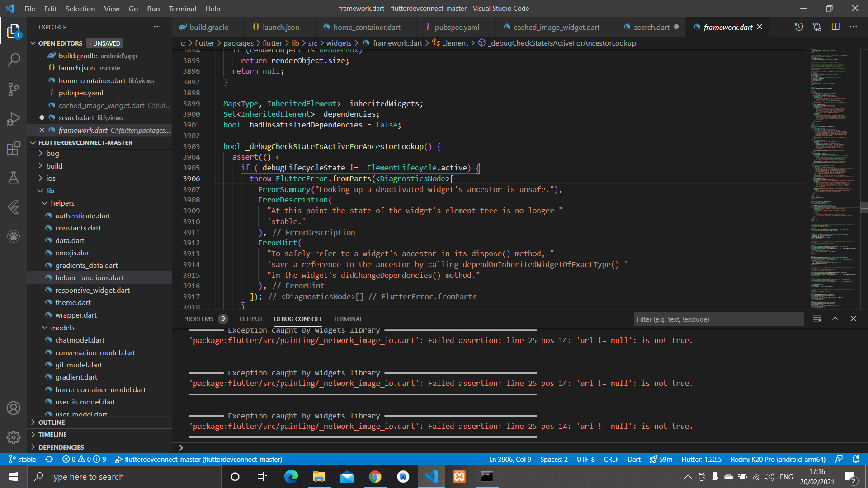Split the editor to the right
Image resolution: width=868 pixels, height=488 pixels.
835,27
